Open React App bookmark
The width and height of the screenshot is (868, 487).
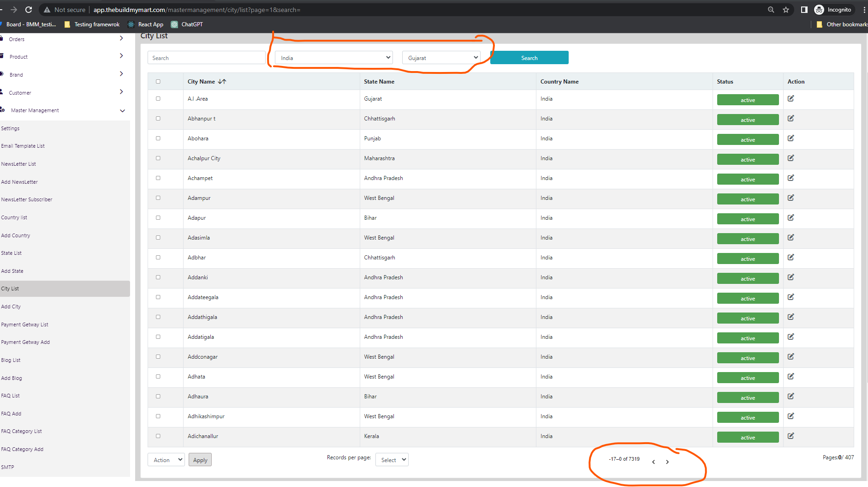tap(146, 24)
